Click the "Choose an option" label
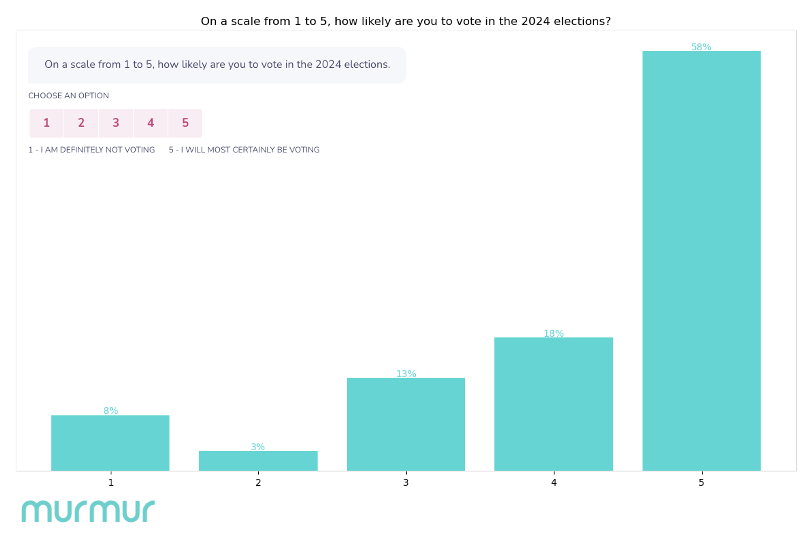801x536 pixels. click(69, 96)
